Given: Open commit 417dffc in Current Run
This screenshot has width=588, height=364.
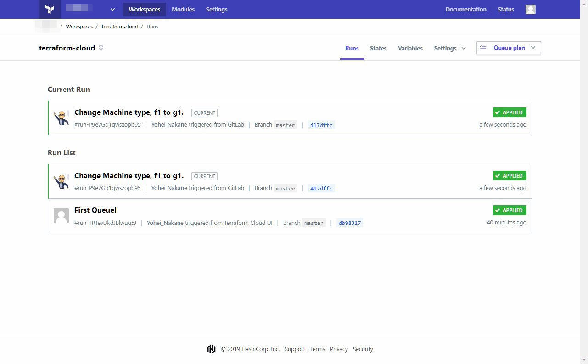Looking at the screenshot, I should (321, 125).
